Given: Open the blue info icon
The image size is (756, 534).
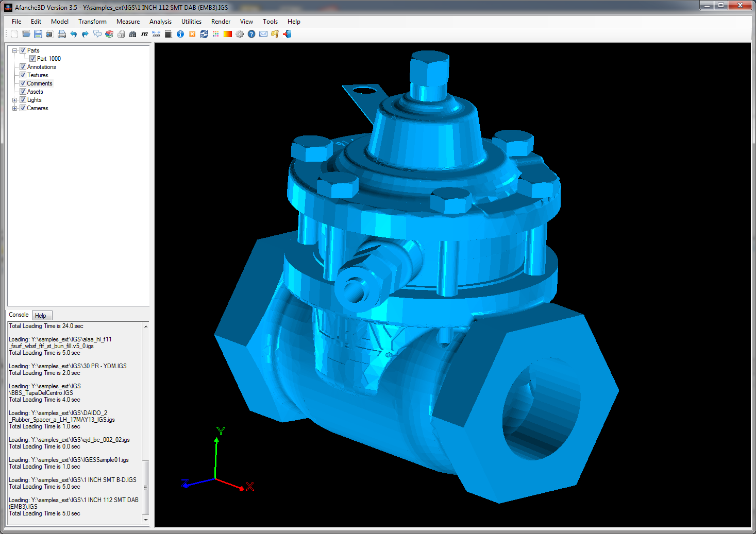Looking at the screenshot, I should [x=180, y=34].
